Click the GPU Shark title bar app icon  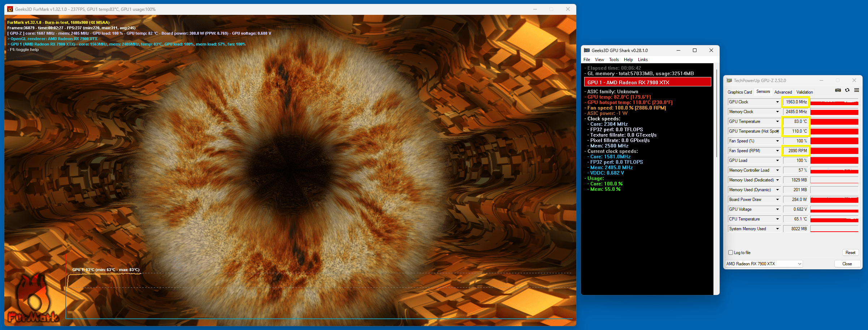tap(587, 50)
